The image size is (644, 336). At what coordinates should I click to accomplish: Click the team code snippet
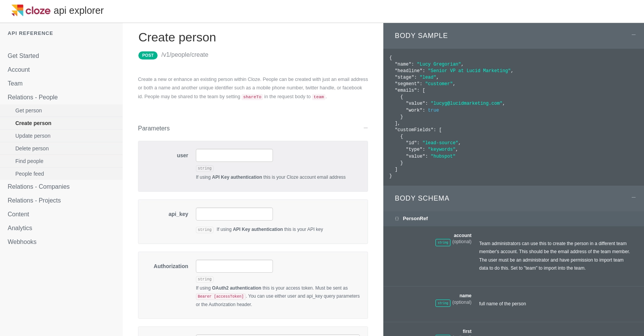[319, 97]
